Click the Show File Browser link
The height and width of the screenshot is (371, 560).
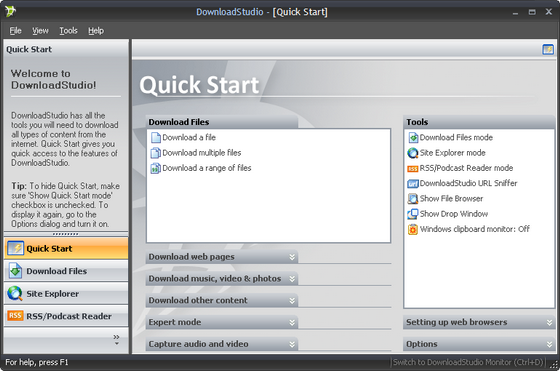(451, 199)
